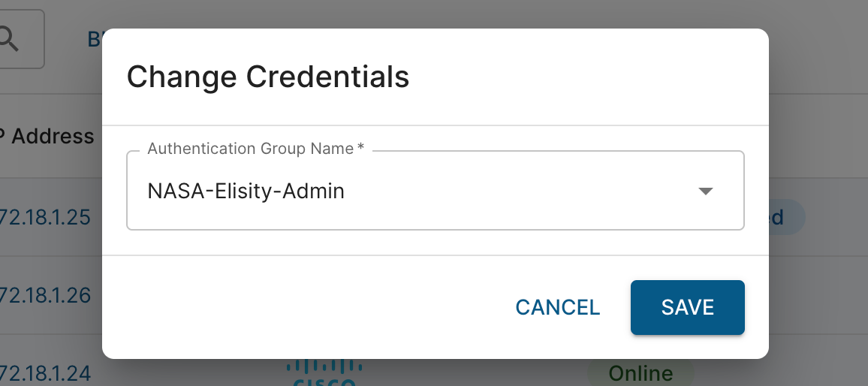Open device with IP ending 1.24
The width and height of the screenshot is (868, 386).
tap(45, 372)
